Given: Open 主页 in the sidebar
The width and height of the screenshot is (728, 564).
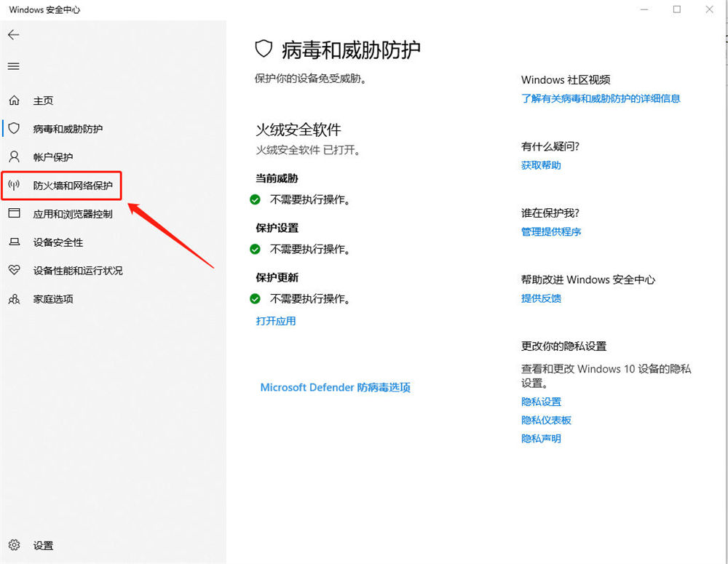Looking at the screenshot, I should (43, 100).
